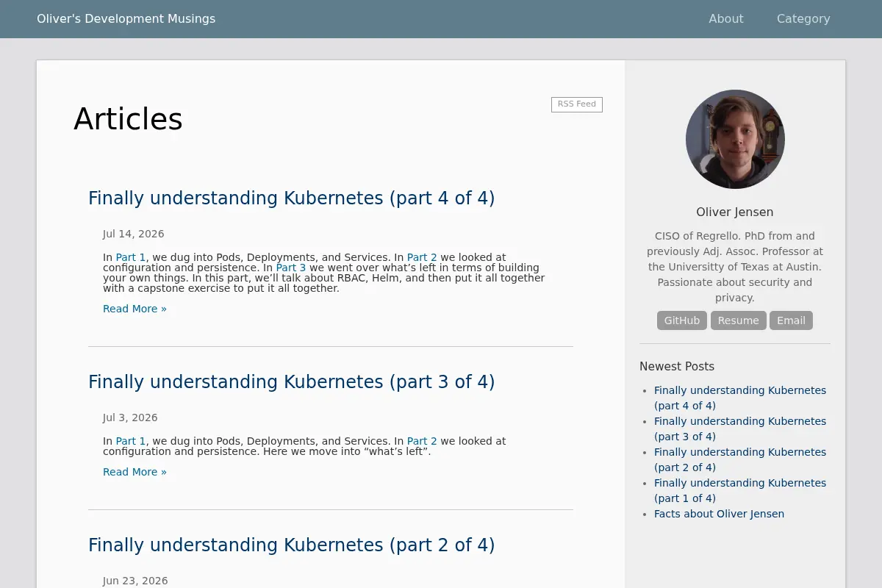Click Read More under part 4 article
Viewport: 882px width, 588px height.
(x=135, y=309)
